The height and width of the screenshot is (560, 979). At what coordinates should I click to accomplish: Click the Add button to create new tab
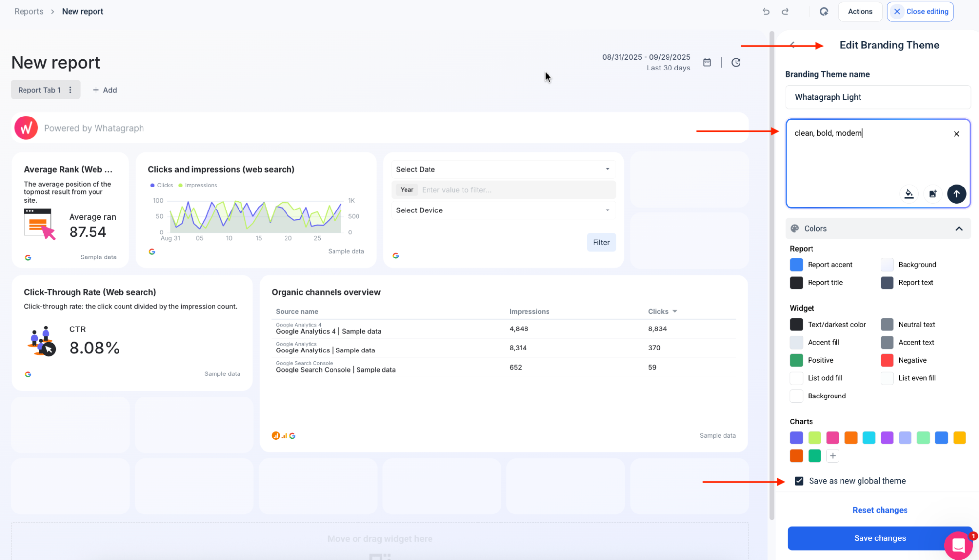104,90
